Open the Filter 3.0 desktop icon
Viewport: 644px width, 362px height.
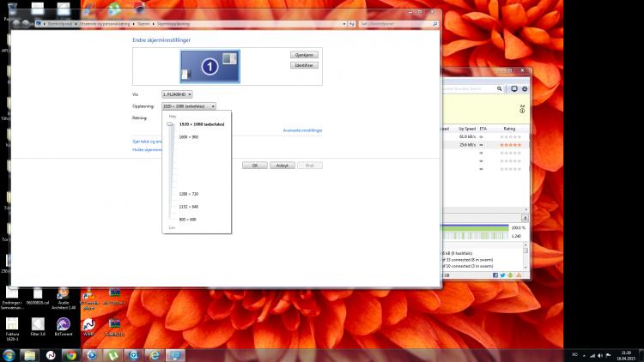pyautogui.click(x=38, y=327)
